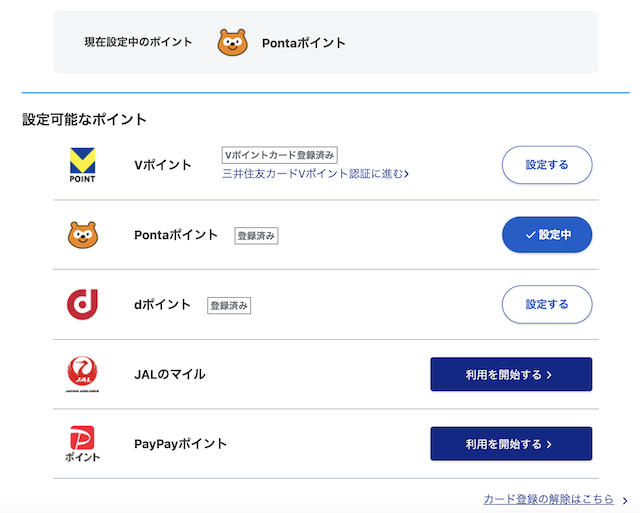Click the JAL crane logo icon
This screenshot has height=513, width=640.
click(82, 374)
